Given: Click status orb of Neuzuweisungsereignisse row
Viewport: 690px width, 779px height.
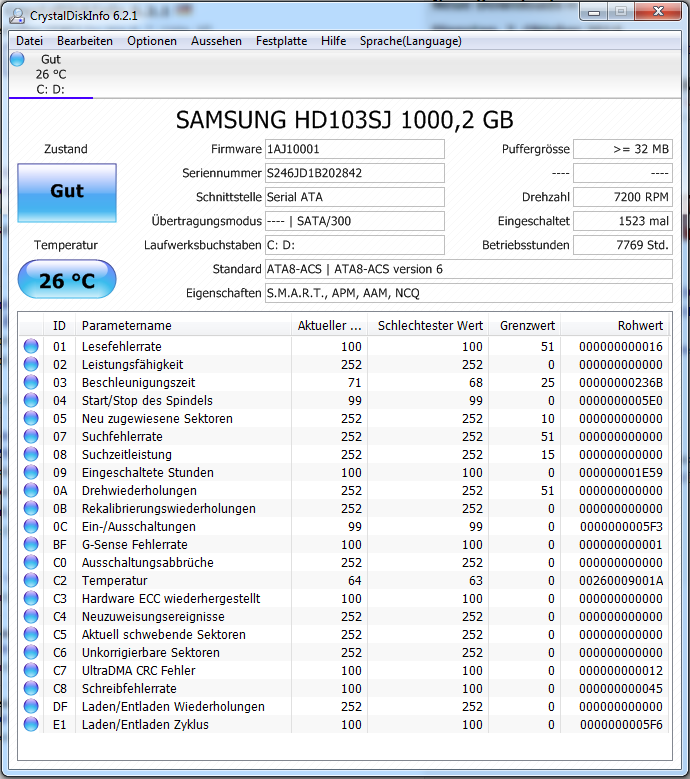Looking at the screenshot, I should pyautogui.click(x=31, y=617).
